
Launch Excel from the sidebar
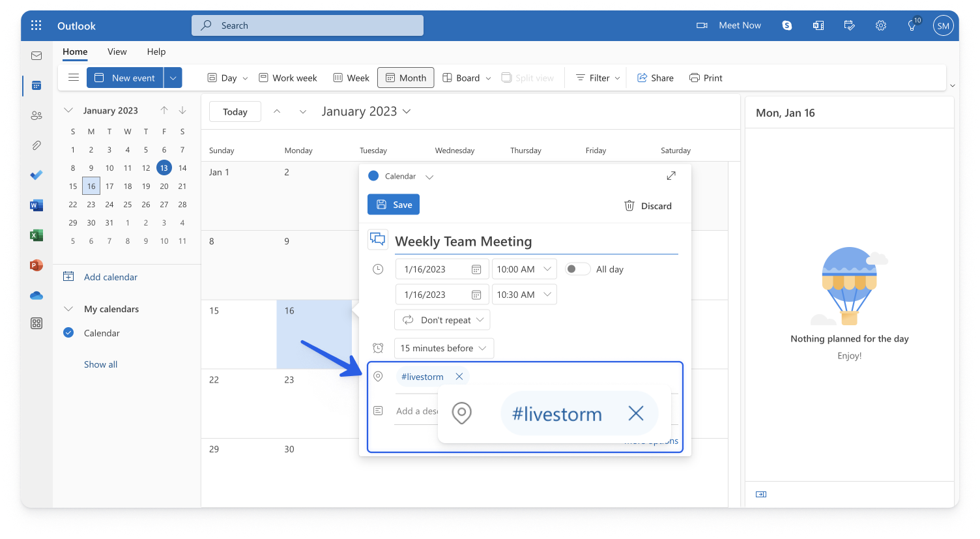[36, 235]
